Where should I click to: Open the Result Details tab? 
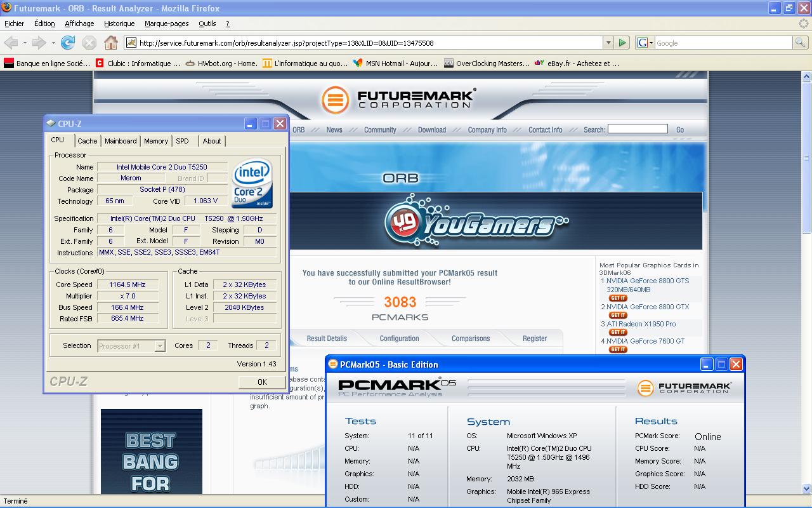click(327, 338)
